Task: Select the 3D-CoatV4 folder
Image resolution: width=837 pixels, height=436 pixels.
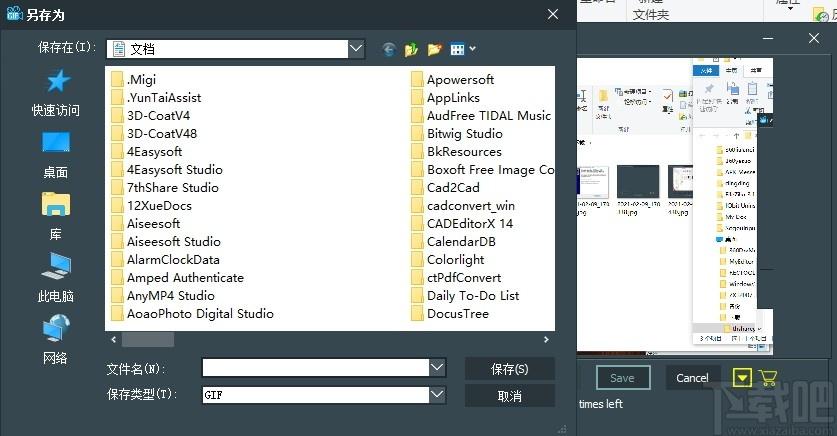Action: (151, 116)
